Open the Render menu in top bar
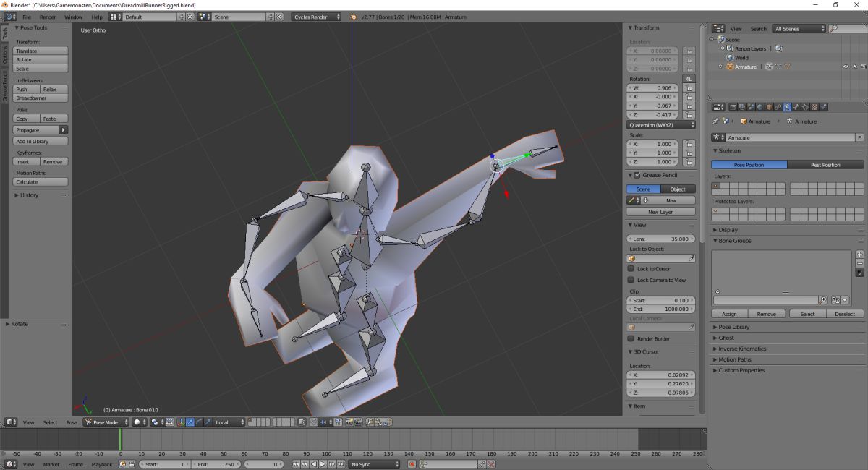868x470 pixels. (48, 17)
